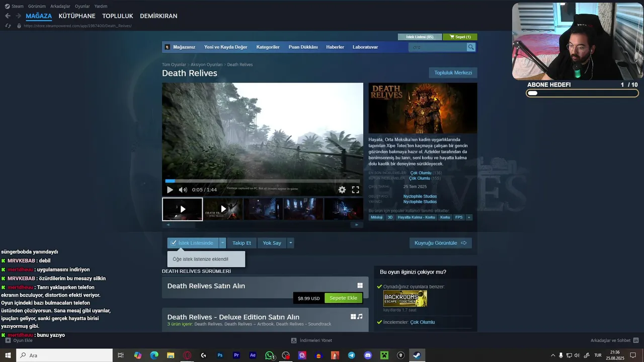
Task: Open Yeni ve Kayda Değer menu
Action: [225, 47]
